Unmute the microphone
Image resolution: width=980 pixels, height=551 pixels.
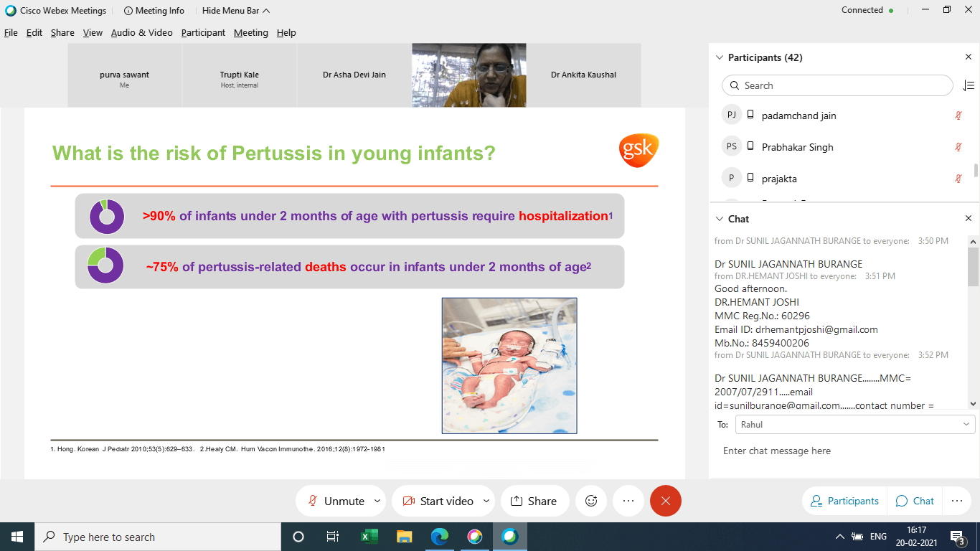click(x=336, y=501)
